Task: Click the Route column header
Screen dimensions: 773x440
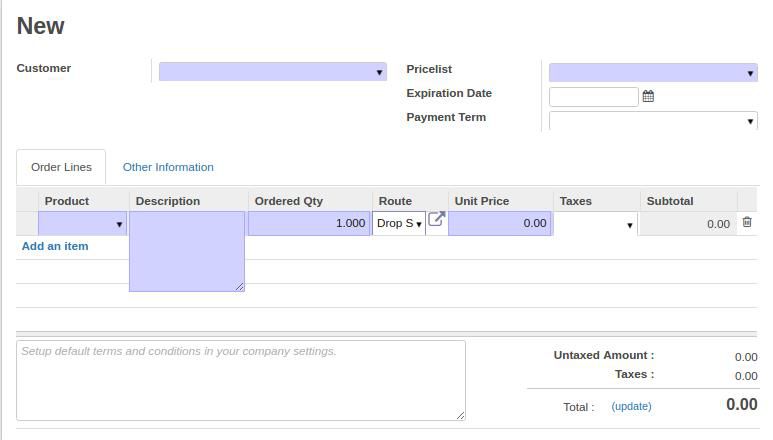Action: click(395, 201)
